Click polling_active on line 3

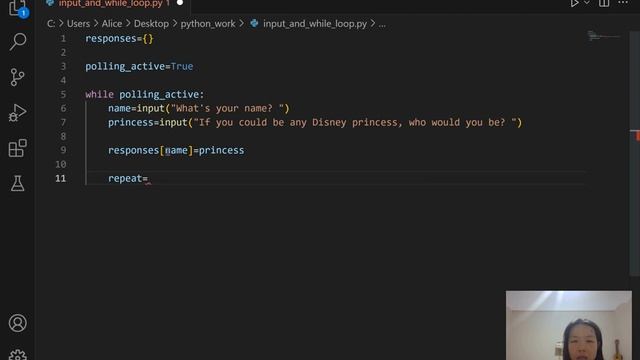(125, 67)
